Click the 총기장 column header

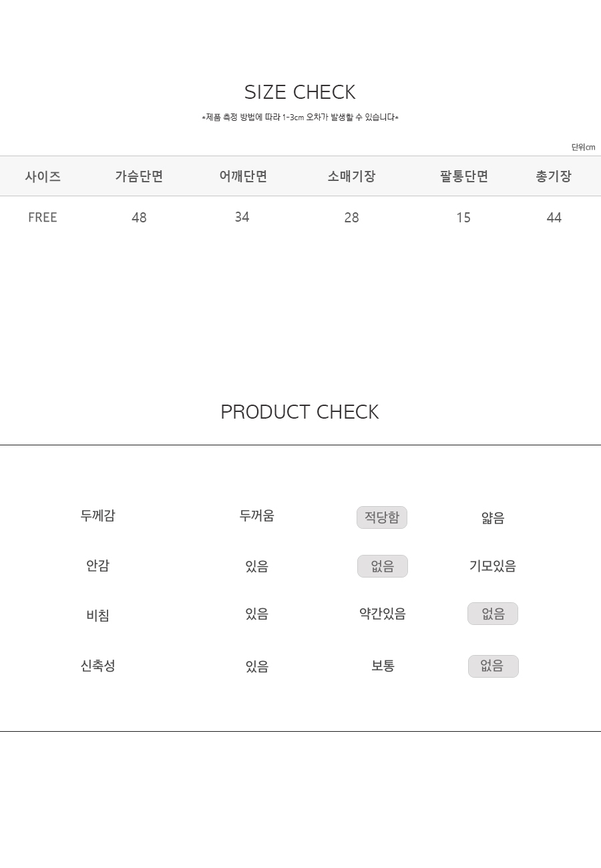554,176
